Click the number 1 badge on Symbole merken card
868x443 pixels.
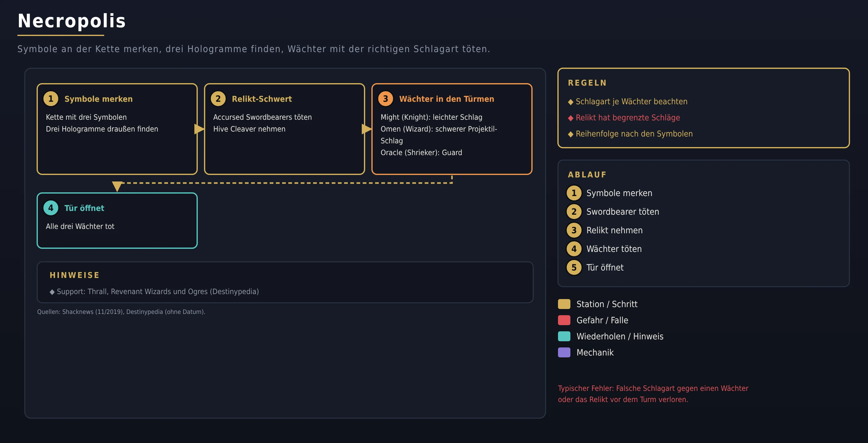coord(51,98)
